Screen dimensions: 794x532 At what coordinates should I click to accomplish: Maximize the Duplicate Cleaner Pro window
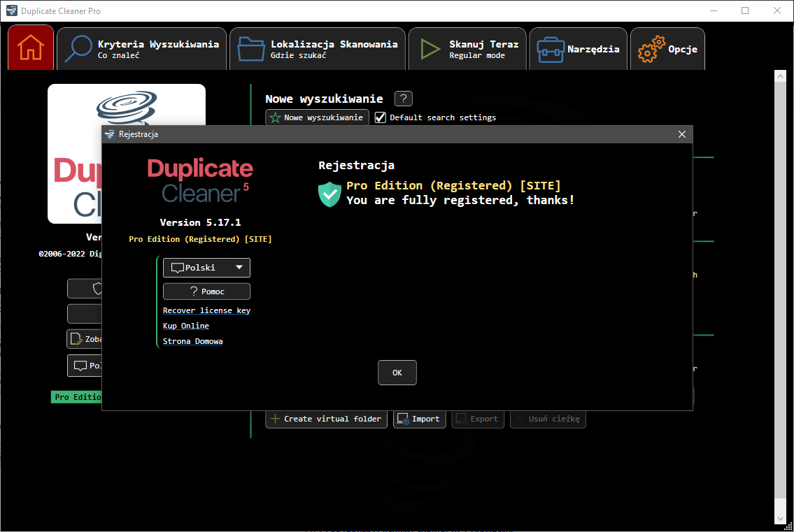tap(745, 10)
